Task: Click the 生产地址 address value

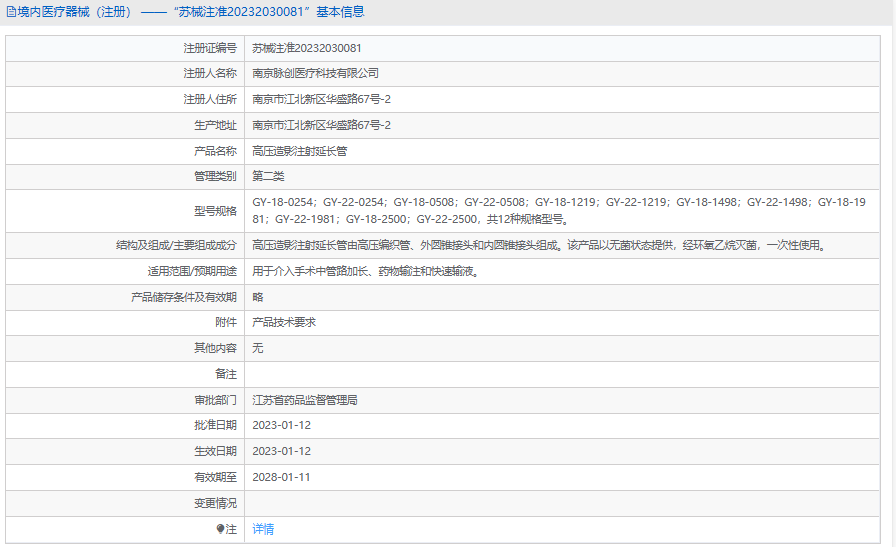Action: tap(322, 125)
